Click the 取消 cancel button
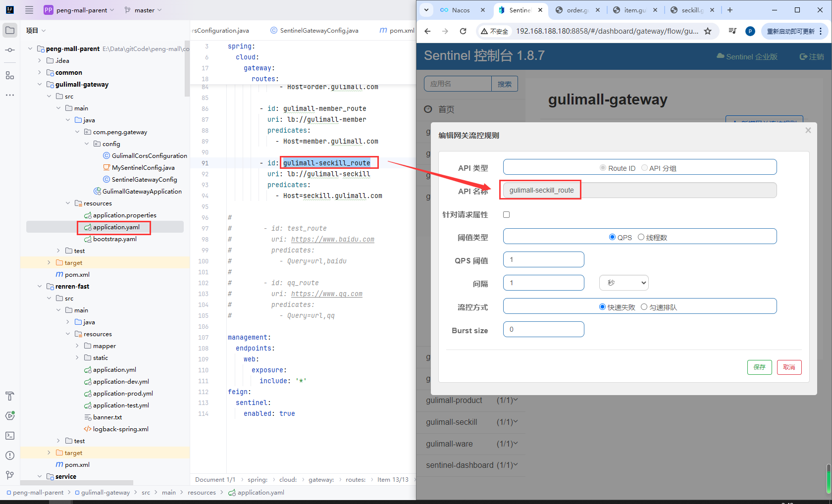Image resolution: width=832 pixels, height=504 pixels. point(789,367)
